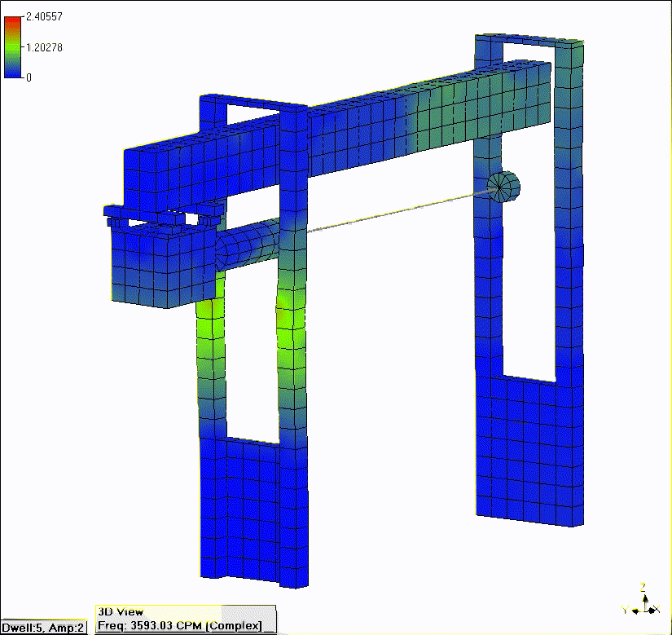Select the 2.40557 maximum legend value
This screenshot has width=672, height=635.
pyautogui.click(x=45, y=16)
